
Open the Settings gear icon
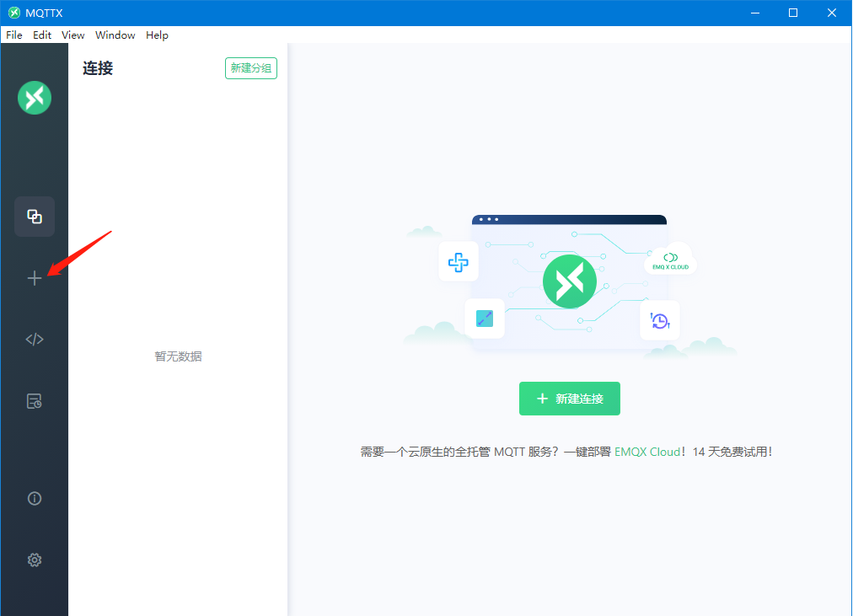point(35,560)
